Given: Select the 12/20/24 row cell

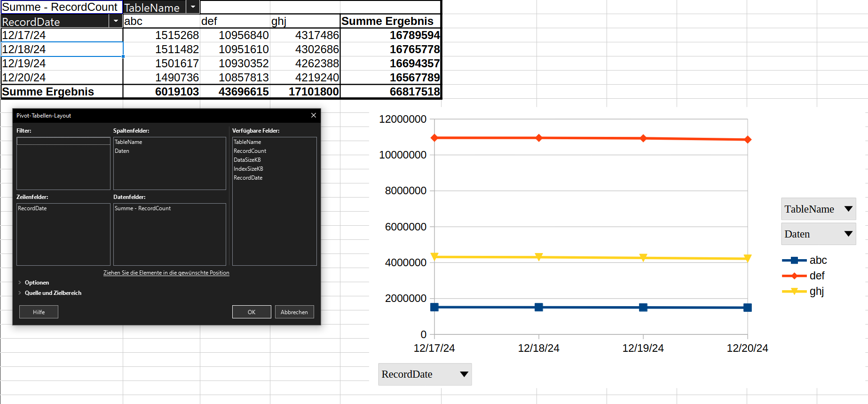Looking at the screenshot, I should click(x=62, y=78).
